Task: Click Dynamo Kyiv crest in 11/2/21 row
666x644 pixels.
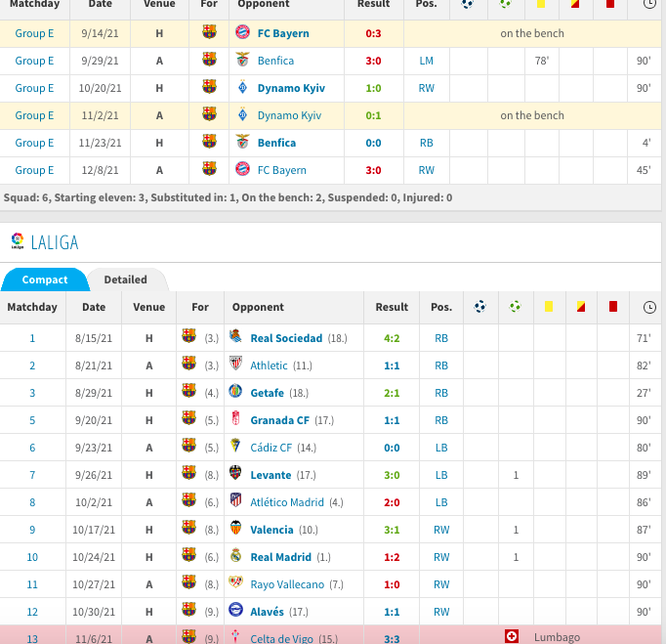Action: (x=242, y=114)
